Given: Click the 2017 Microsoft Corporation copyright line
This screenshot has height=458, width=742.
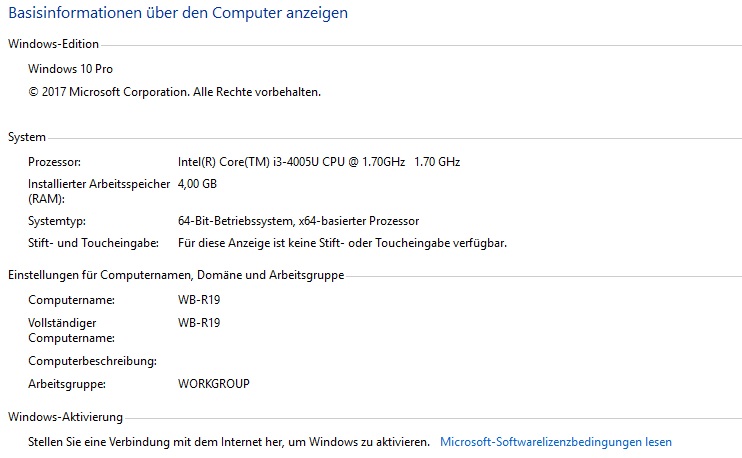Looking at the screenshot, I should coord(175,91).
